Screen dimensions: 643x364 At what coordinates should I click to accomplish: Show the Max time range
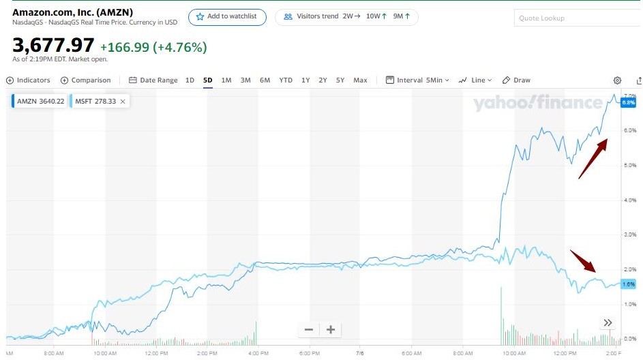click(x=360, y=80)
